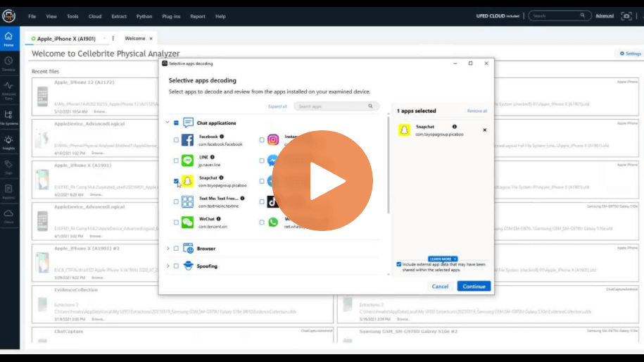Viewport: 644px width, 362px height.
Task: Open the Extract menu
Action: pos(119,16)
